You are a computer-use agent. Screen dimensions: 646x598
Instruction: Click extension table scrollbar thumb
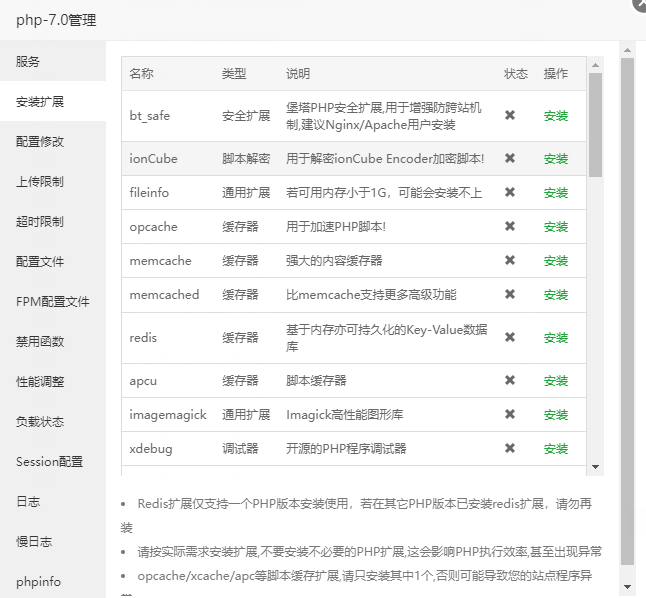coord(595,125)
